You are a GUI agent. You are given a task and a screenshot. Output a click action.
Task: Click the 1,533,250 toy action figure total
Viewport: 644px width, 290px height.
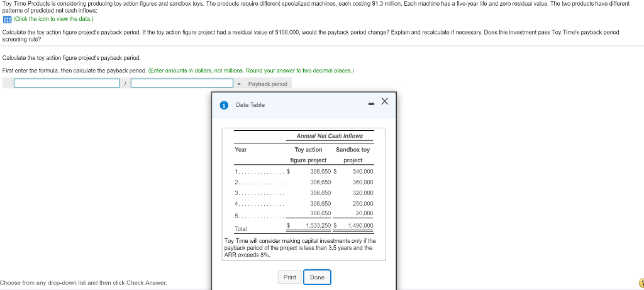pyautogui.click(x=318, y=225)
